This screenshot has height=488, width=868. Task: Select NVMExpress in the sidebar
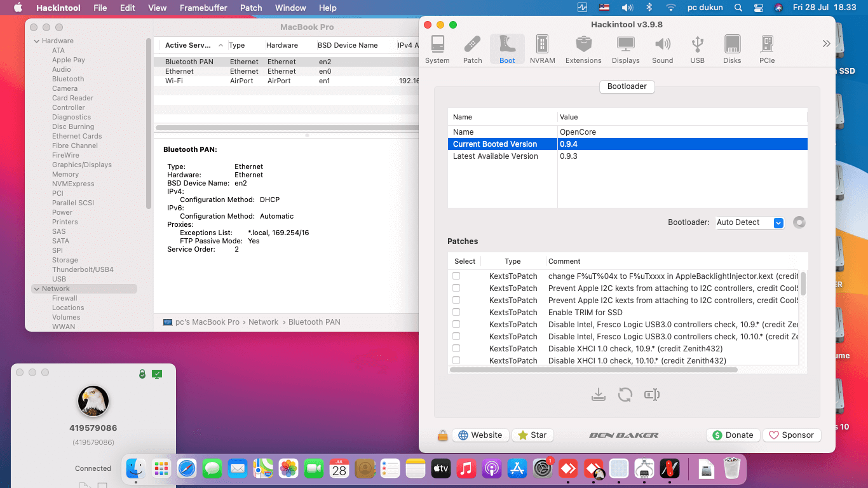click(x=73, y=184)
